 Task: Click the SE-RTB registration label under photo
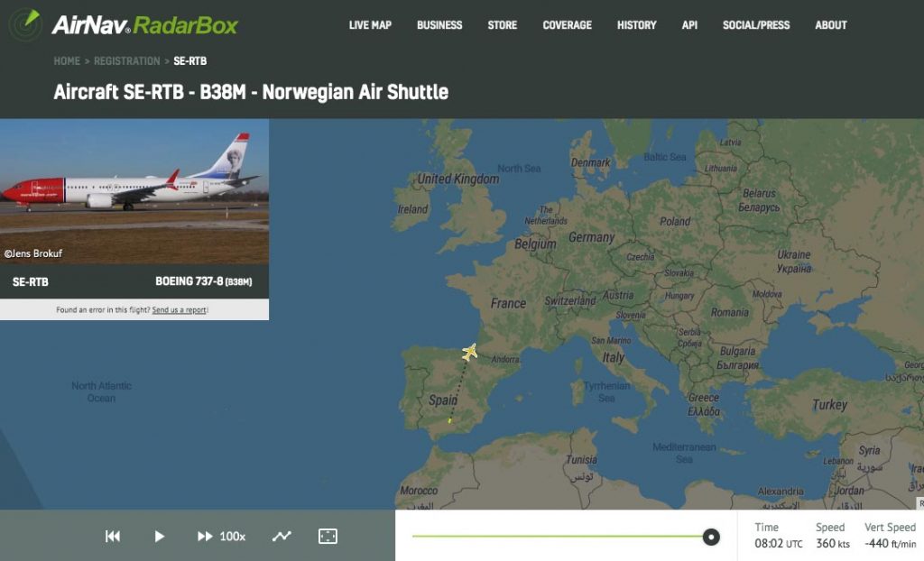click(31, 281)
